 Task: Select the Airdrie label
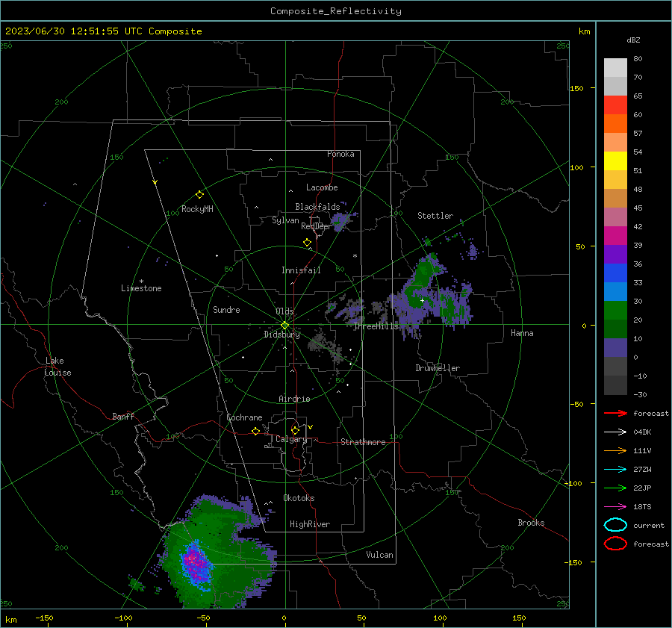pos(294,399)
